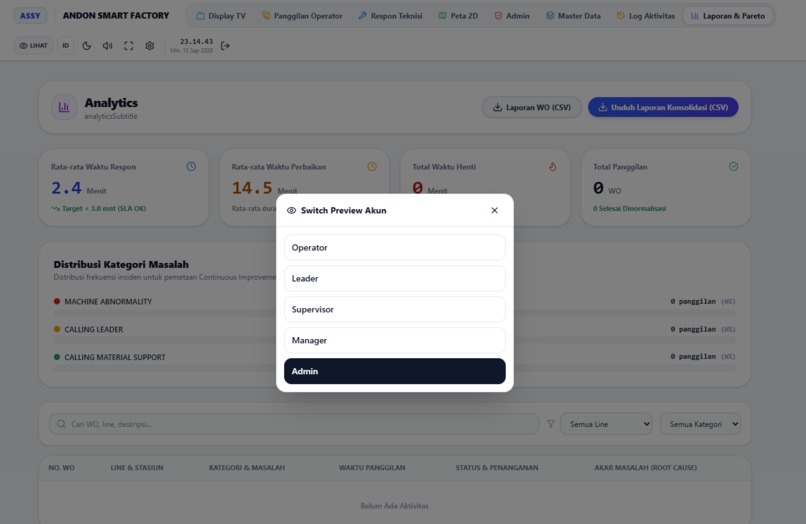The width and height of the screenshot is (806, 524).
Task: Open settings gear icon
Action: tap(150, 46)
